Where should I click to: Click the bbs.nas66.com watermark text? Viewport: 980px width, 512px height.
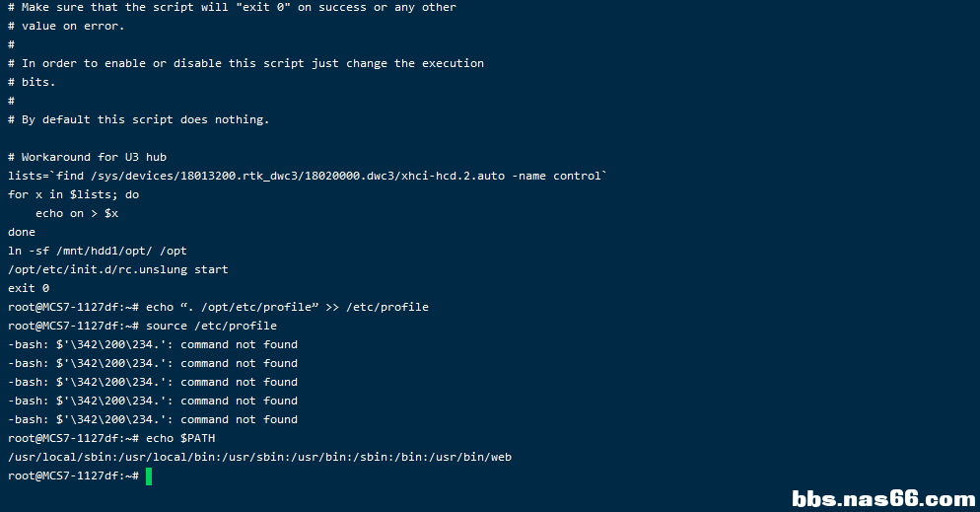[x=883, y=498]
